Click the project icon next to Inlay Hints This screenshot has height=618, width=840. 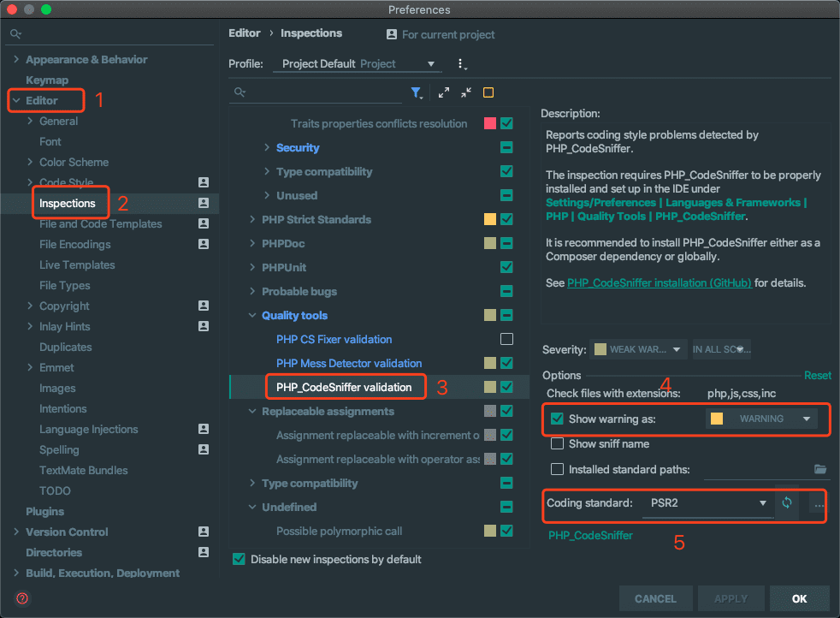[x=204, y=326]
